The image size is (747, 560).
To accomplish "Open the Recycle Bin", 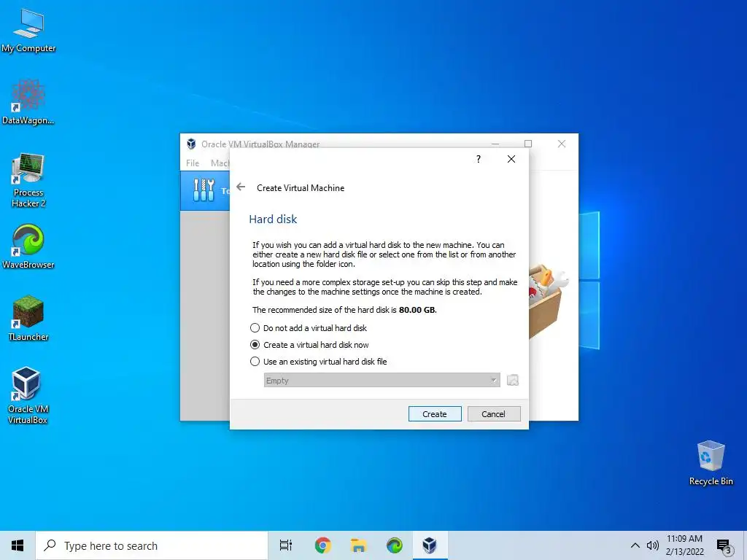I will (x=711, y=463).
